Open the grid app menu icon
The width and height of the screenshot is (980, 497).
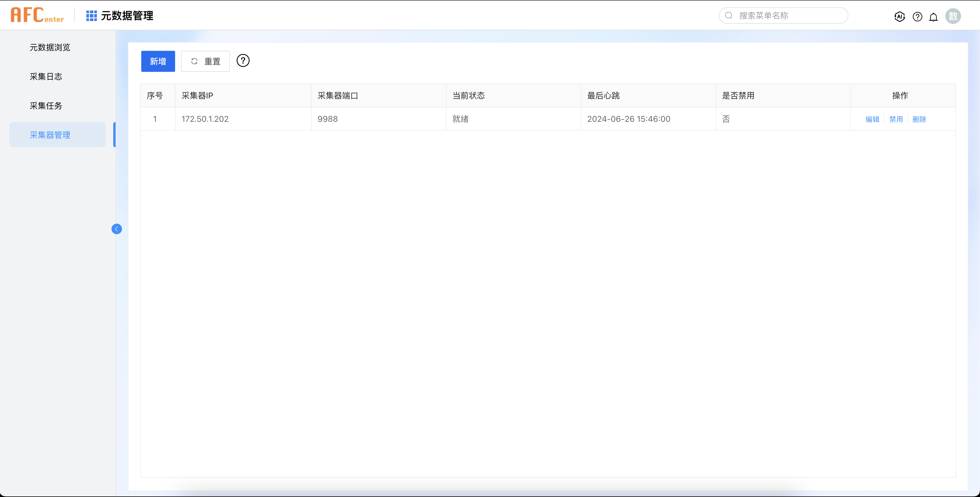[x=91, y=15]
